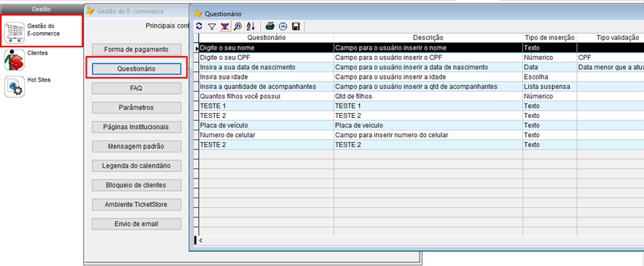The image size is (644, 266).
Task: Click the Tipo de inserção column header
Action: point(549,38)
